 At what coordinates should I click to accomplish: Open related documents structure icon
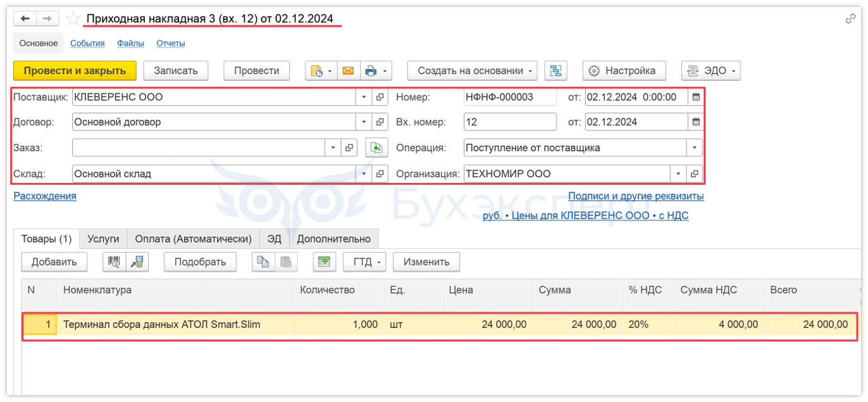(x=556, y=71)
